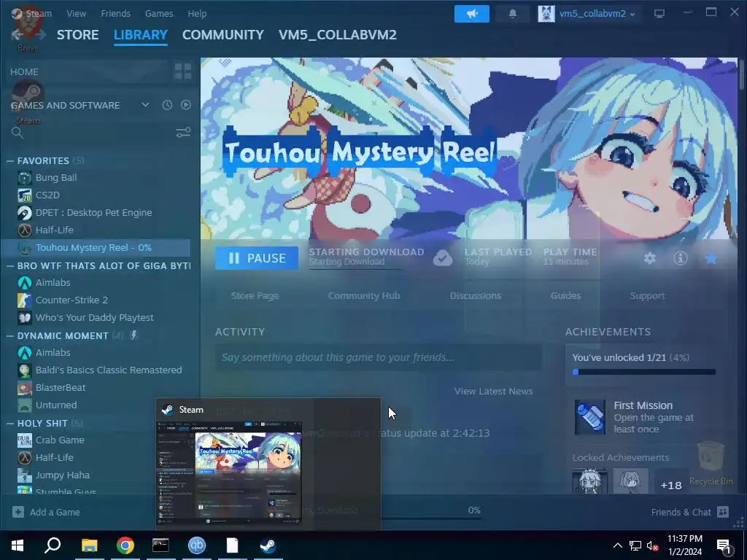Open Windows taskbar search
Viewport: 747px width, 560px height.
53,545
